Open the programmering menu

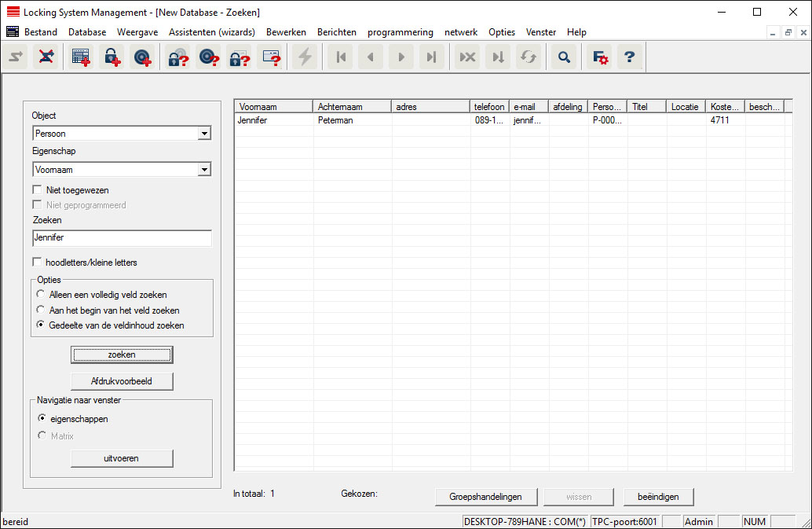pyautogui.click(x=400, y=32)
